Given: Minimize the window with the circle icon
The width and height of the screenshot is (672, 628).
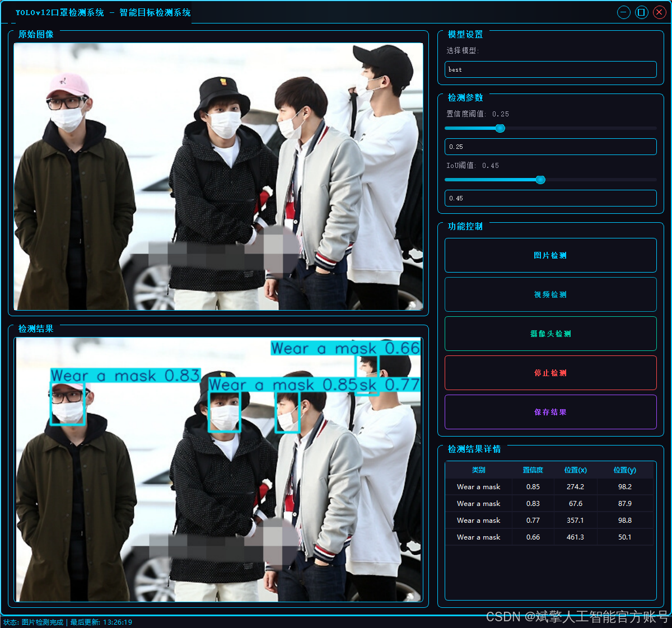Looking at the screenshot, I should pos(624,12).
